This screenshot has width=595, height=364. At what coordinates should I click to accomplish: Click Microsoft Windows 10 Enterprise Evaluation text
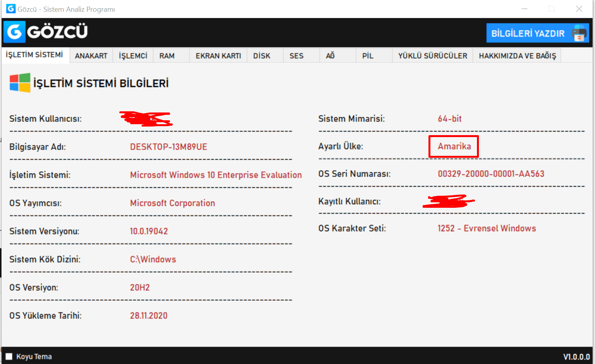tap(216, 175)
